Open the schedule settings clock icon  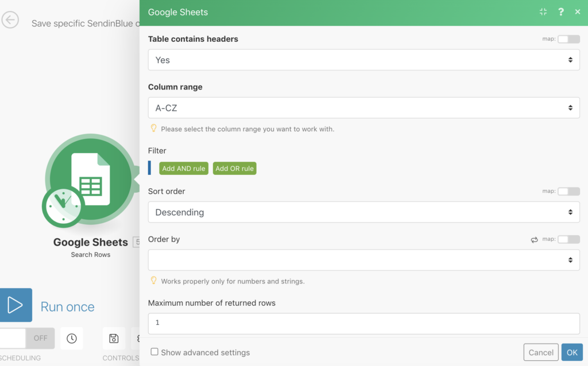72,338
